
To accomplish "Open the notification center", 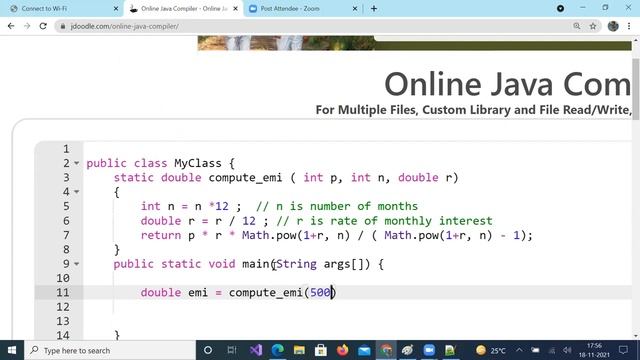I will pyautogui.click(x=623, y=350).
